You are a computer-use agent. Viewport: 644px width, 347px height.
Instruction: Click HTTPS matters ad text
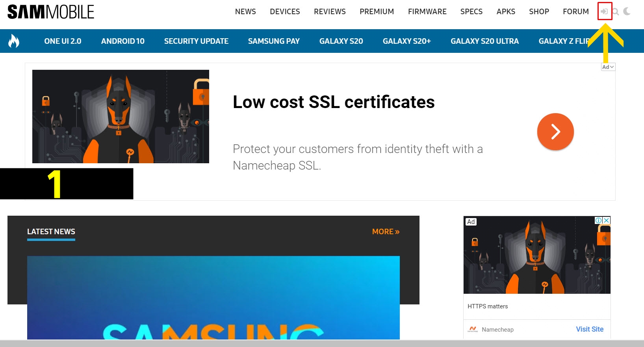pyautogui.click(x=488, y=306)
